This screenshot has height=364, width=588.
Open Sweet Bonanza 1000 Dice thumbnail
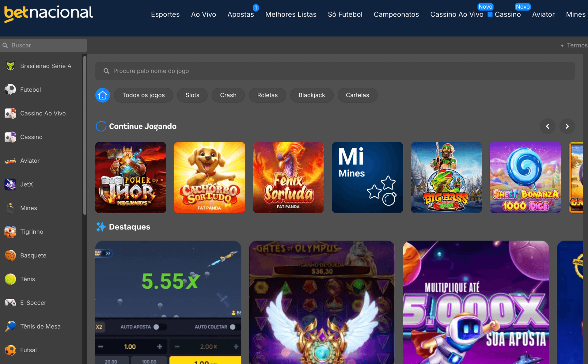pyautogui.click(x=525, y=177)
